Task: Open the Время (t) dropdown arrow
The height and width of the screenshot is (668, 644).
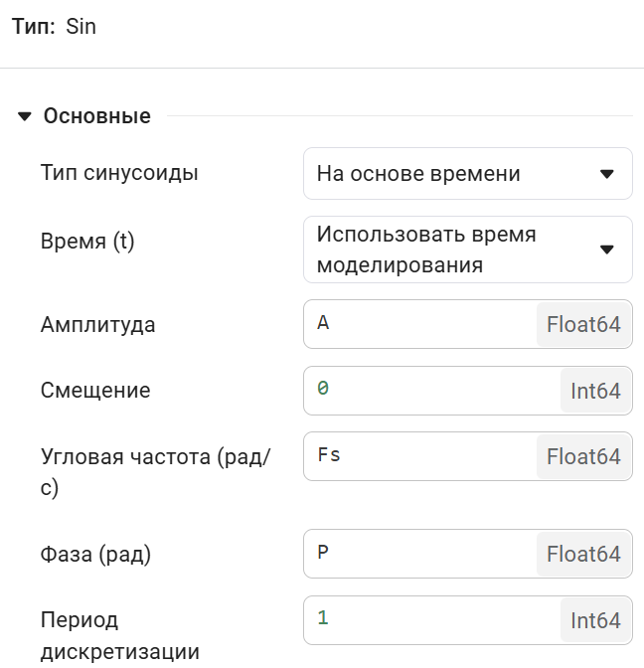Action: pos(607,250)
